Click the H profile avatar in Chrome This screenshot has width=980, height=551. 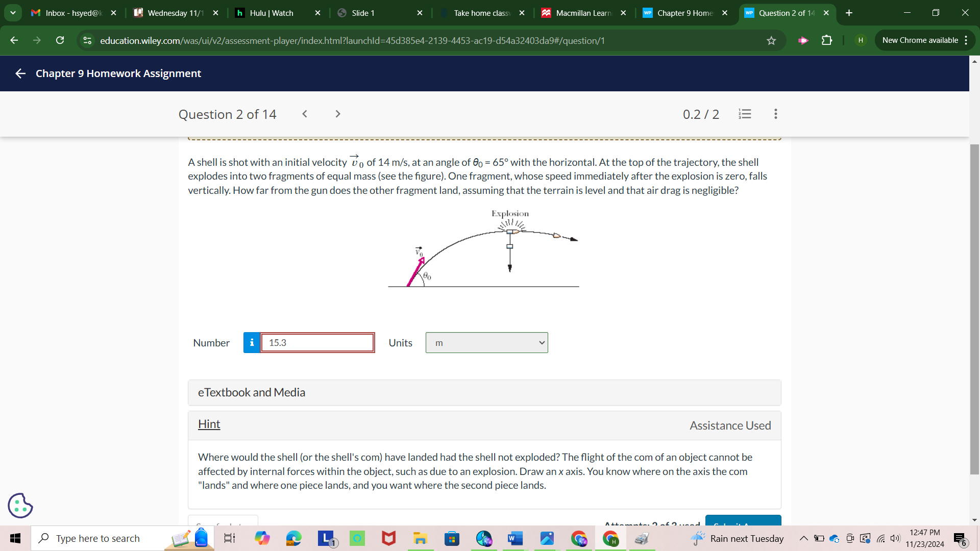pos(860,40)
